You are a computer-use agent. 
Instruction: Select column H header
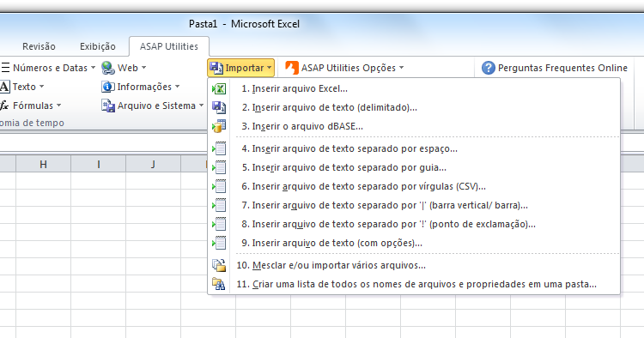click(x=43, y=165)
